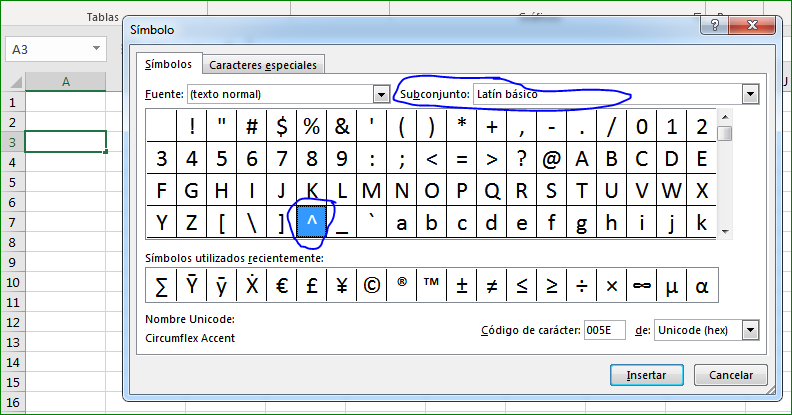Close the Símbolo dialog
This screenshot has width=792, height=415.
pos(752,25)
